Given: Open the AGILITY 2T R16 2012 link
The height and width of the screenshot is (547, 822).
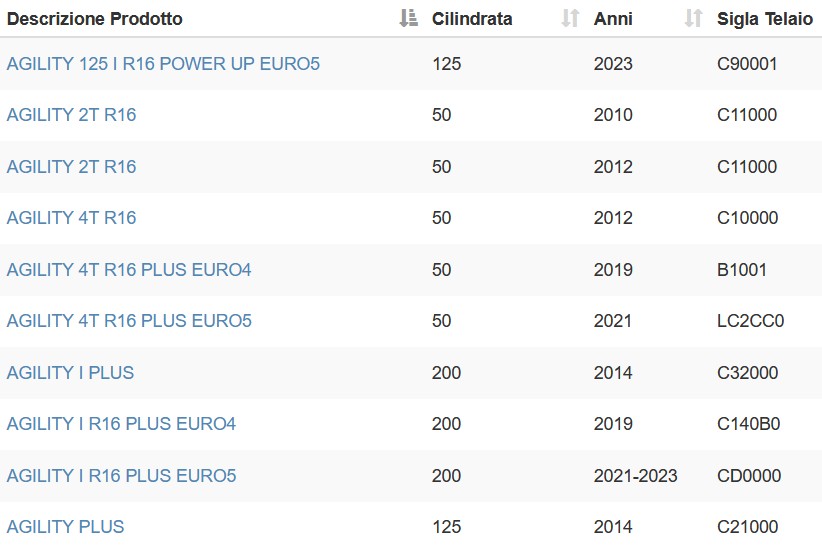Looking at the screenshot, I should [x=71, y=166].
